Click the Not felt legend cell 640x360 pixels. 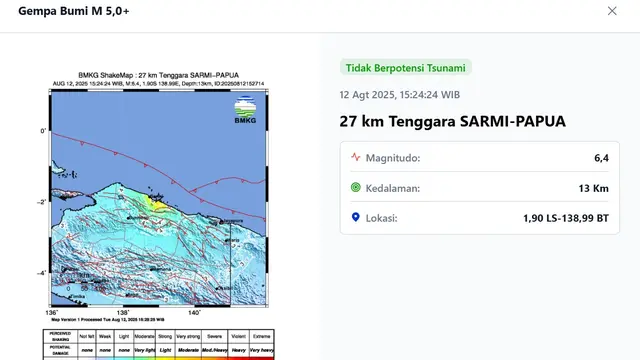87,336
